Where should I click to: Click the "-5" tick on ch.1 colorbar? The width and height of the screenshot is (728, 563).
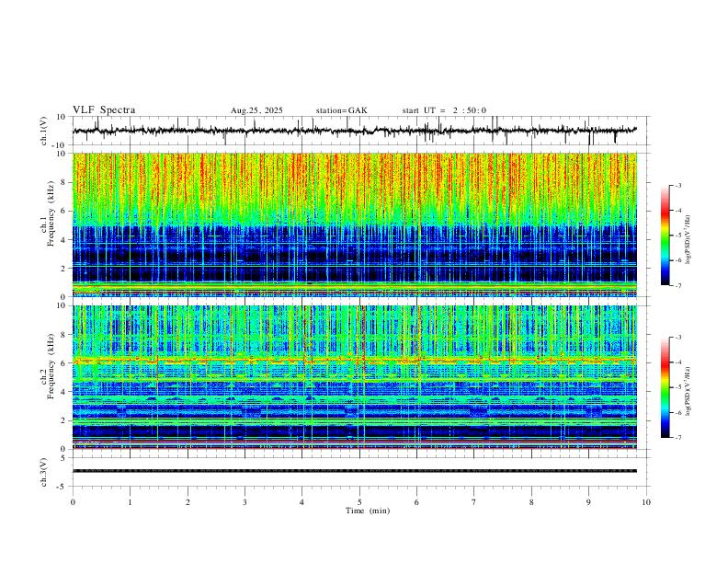[x=677, y=236]
